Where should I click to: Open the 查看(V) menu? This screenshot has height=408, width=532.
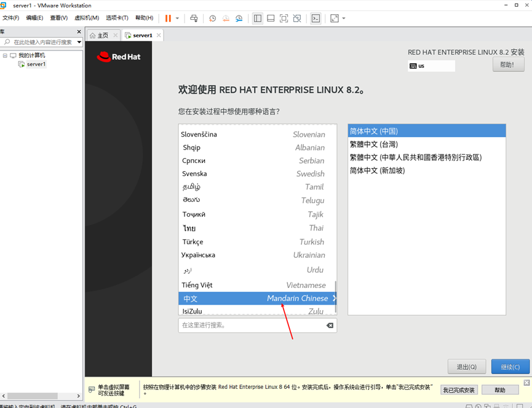(x=58, y=18)
